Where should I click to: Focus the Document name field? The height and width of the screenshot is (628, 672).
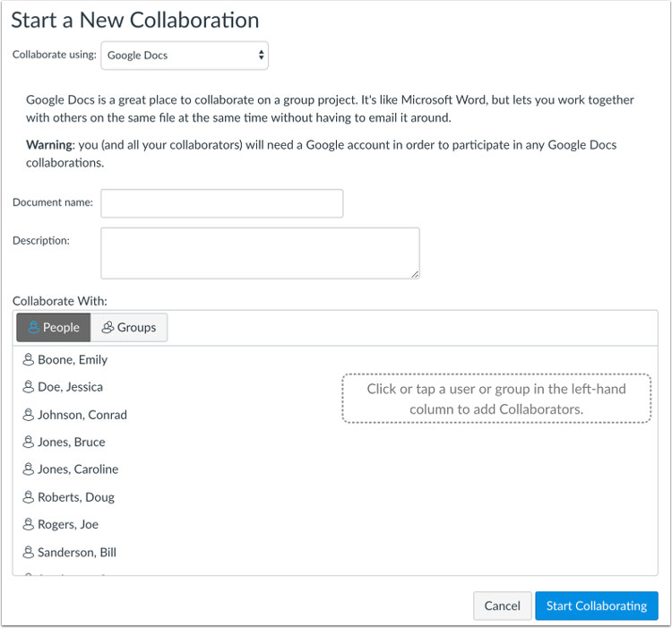pos(221,203)
